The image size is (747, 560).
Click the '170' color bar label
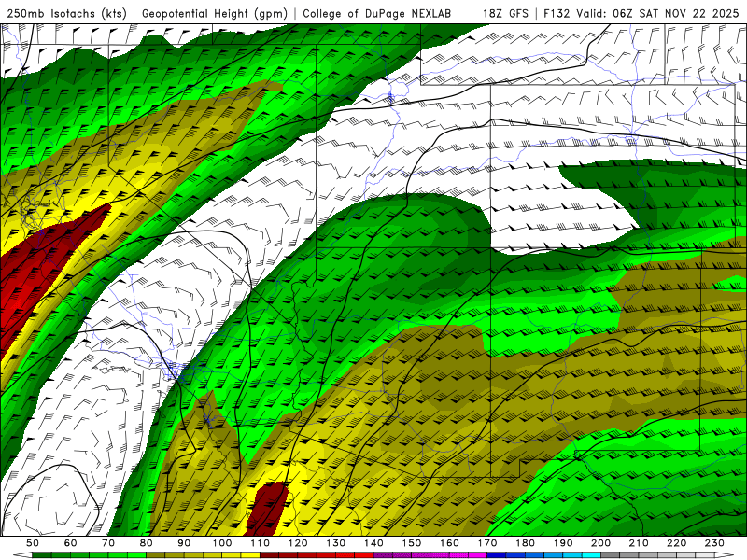coord(486,543)
